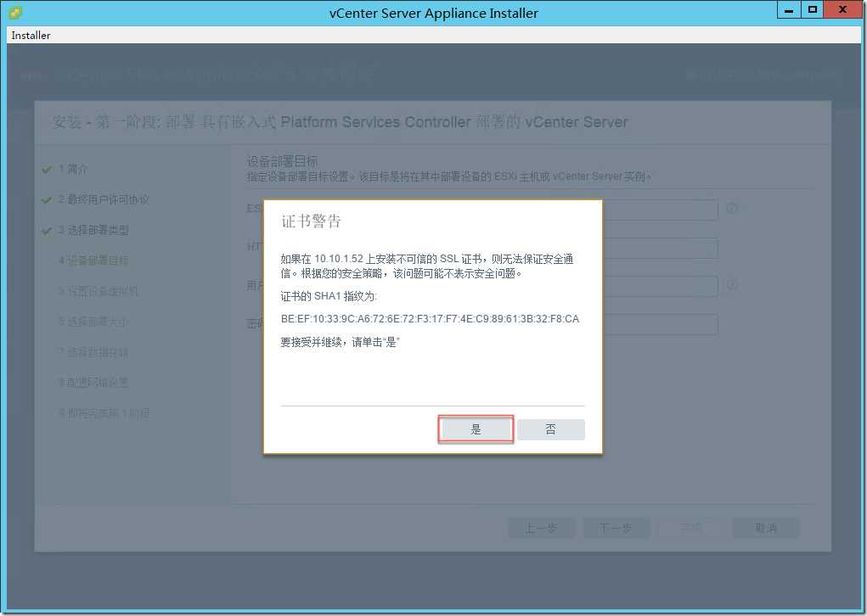Click the 10.10.1.52 warning message text

click(426, 266)
